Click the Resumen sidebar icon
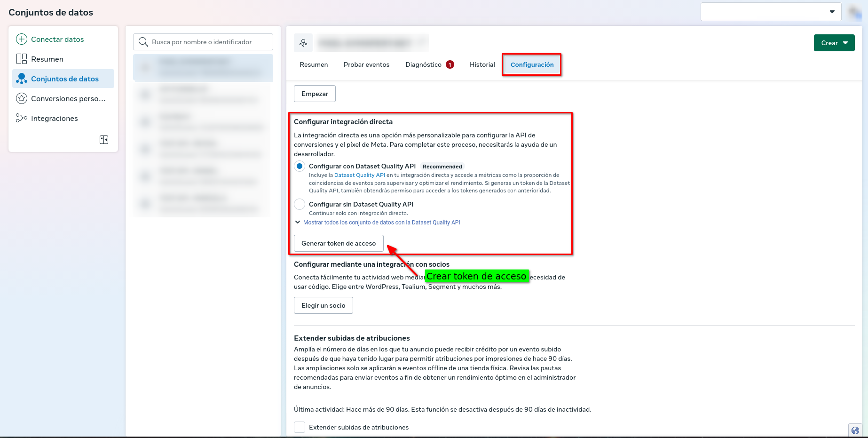868x438 pixels. click(22, 59)
